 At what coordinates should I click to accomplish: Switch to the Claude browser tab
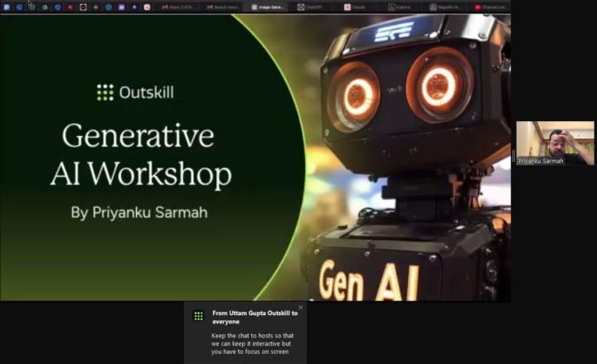pos(355,7)
